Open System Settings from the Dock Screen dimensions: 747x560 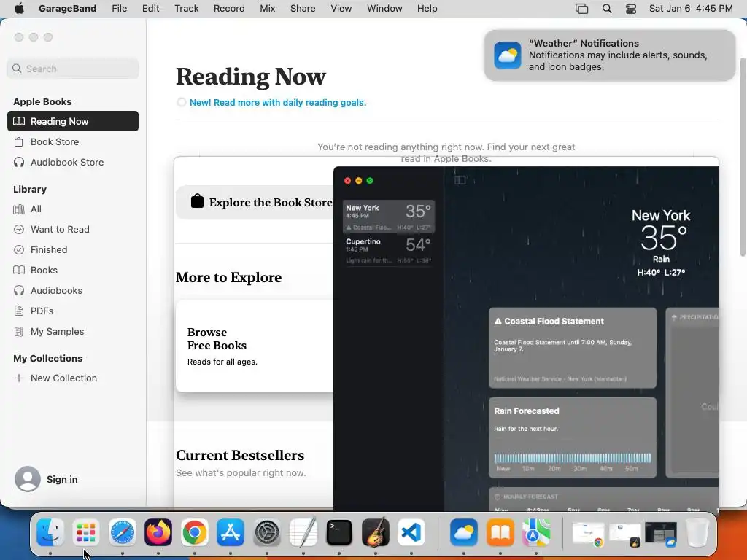267,532
